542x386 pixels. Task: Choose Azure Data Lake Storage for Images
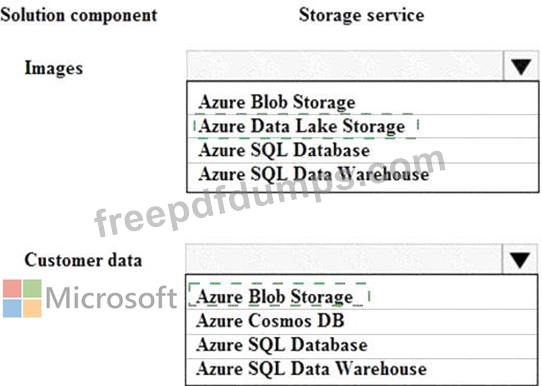(x=363, y=126)
